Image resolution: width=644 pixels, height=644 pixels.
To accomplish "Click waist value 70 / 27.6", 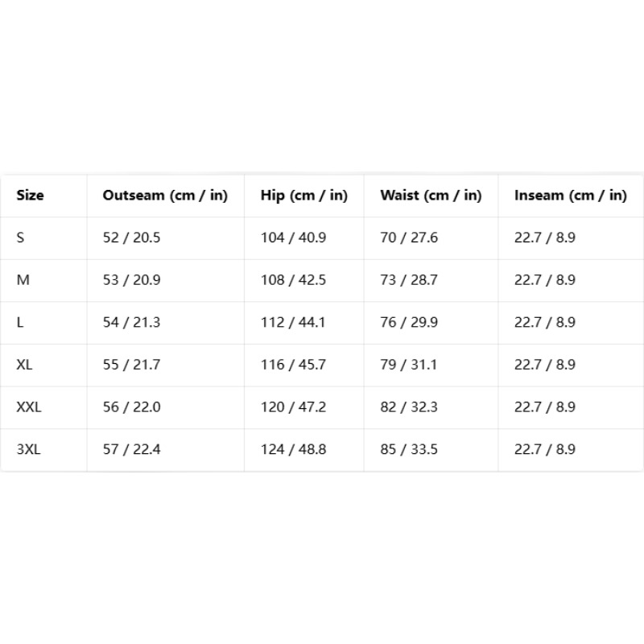I will (x=409, y=237).
